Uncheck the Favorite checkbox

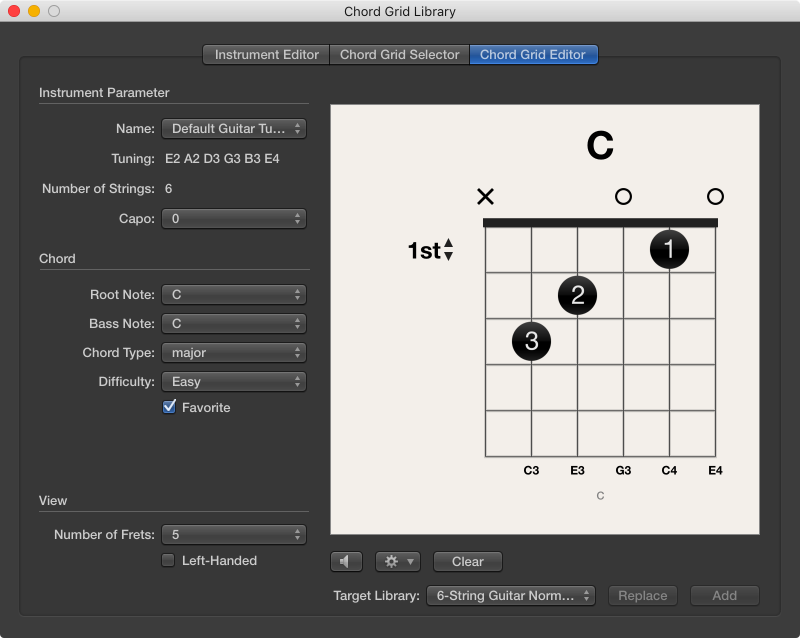170,407
